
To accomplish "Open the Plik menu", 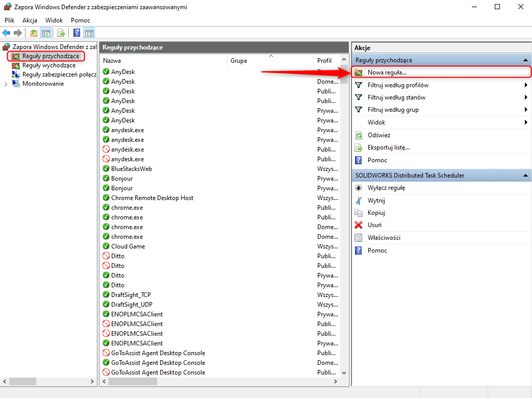I will 10,20.
